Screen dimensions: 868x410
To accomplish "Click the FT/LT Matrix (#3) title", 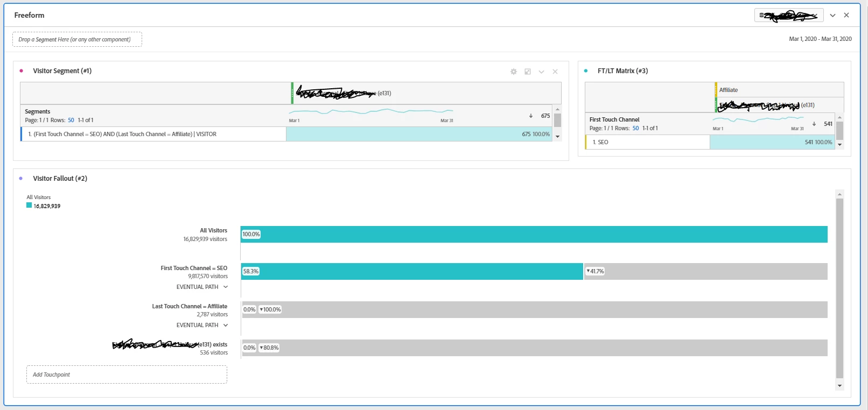I will [x=622, y=71].
